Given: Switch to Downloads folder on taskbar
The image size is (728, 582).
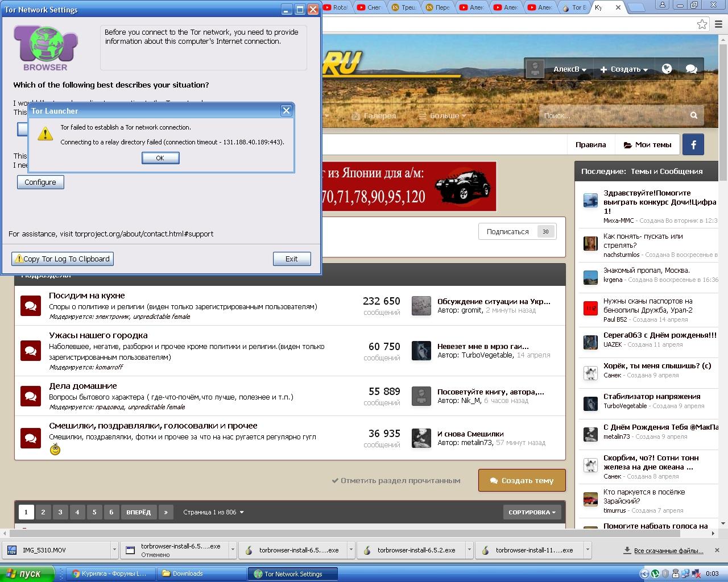Looking at the screenshot, I should [201, 574].
